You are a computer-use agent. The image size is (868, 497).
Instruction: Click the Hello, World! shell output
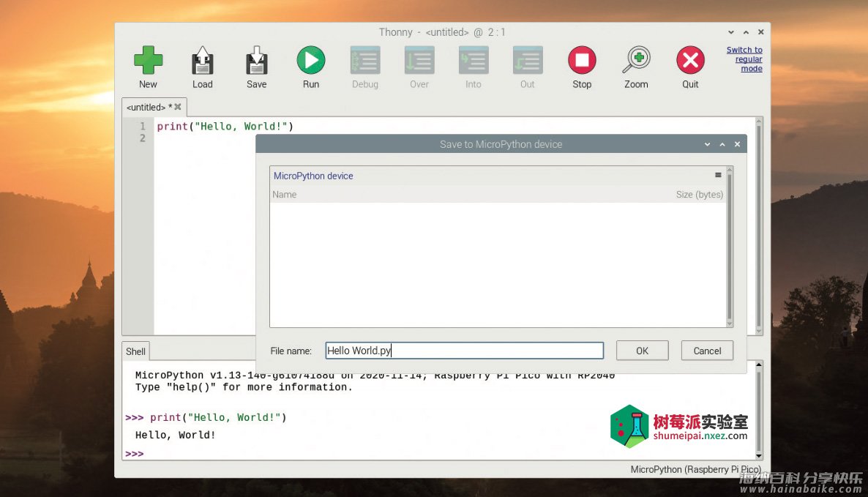coord(176,435)
